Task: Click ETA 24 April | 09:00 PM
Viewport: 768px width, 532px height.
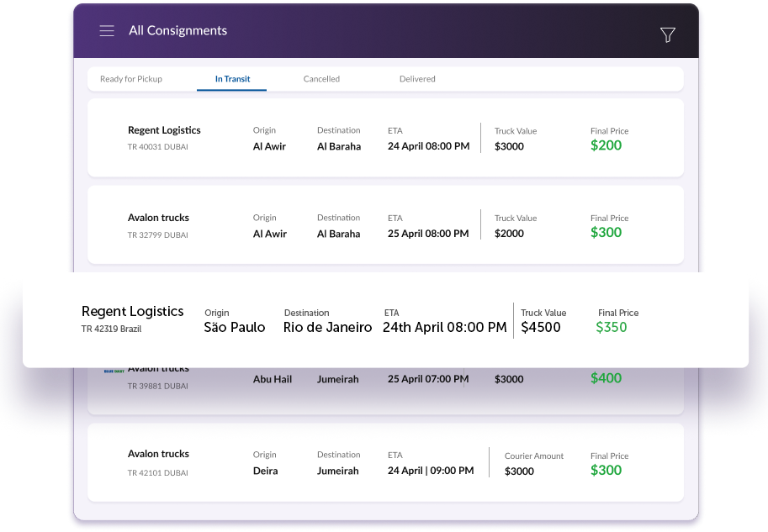Action: click(x=431, y=471)
